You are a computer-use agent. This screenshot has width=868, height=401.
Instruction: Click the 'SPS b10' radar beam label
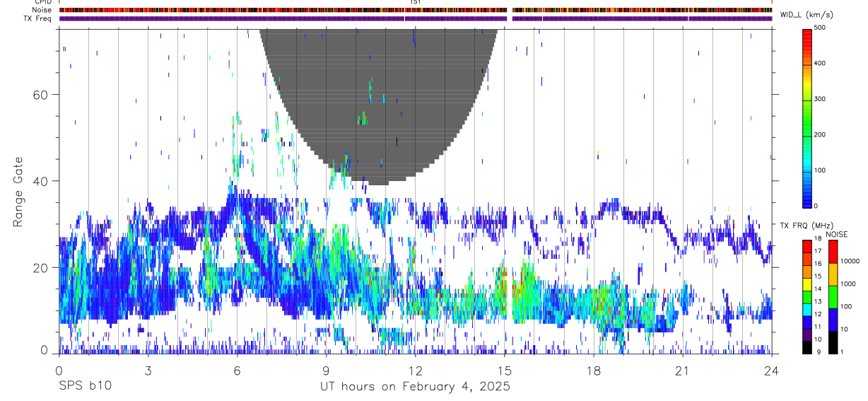84,386
